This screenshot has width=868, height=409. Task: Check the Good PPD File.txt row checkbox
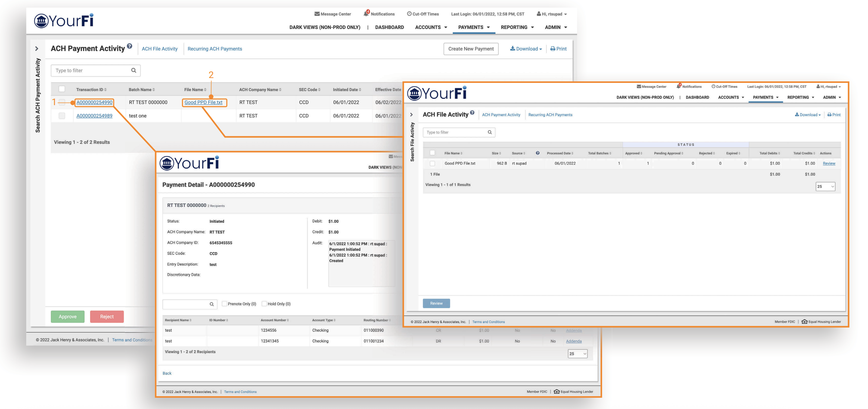(x=432, y=164)
